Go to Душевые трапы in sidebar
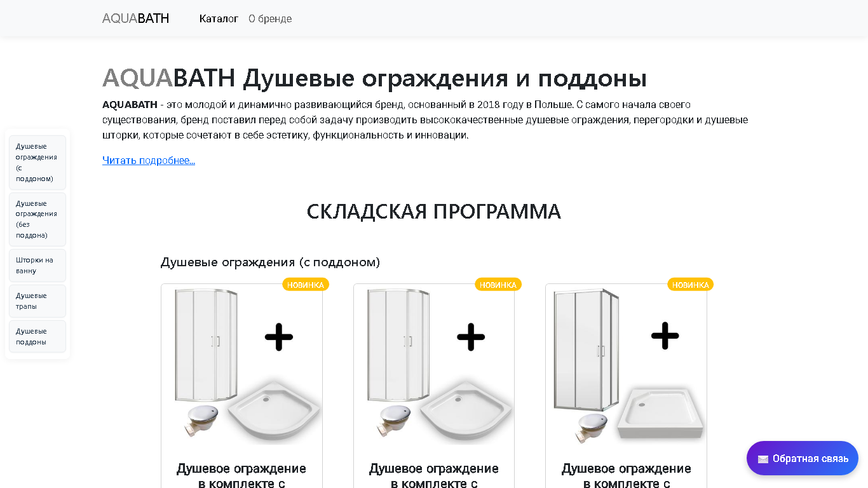The height and width of the screenshot is (488, 868). [x=37, y=301]
